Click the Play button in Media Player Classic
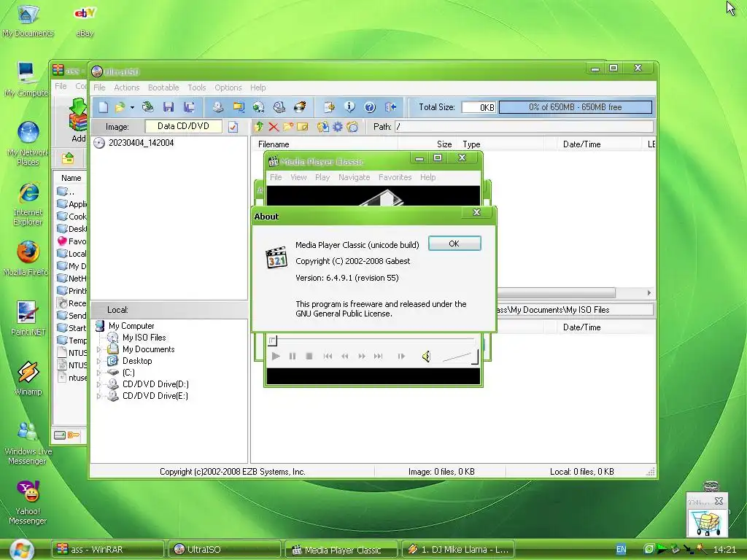 (x=275, y=356)
